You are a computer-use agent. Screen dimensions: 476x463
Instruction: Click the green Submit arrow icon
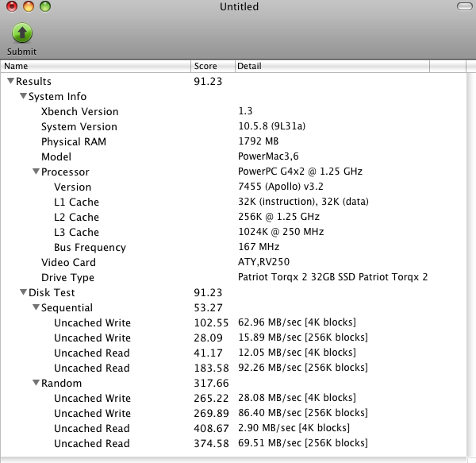click(x=22, y=33)
